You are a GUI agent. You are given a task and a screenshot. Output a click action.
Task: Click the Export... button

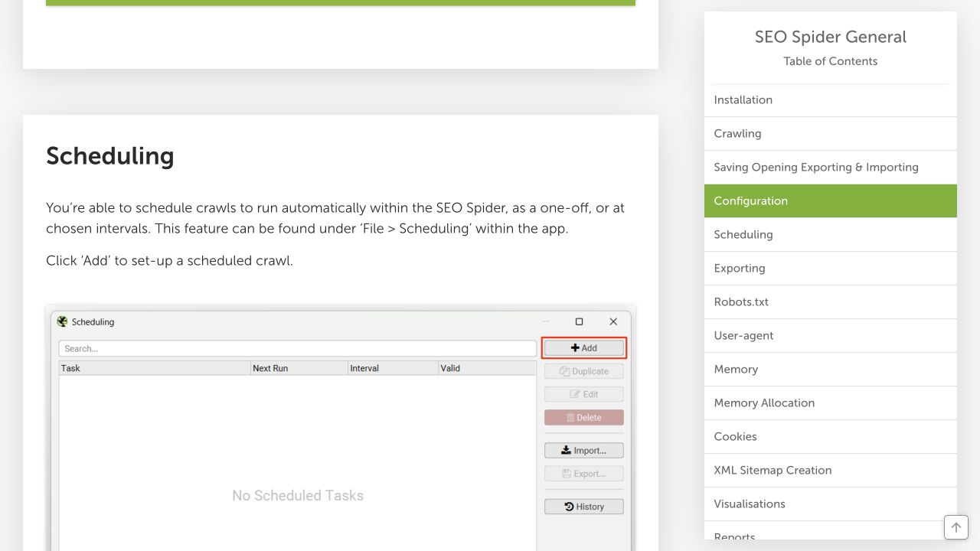pos(584,474)
